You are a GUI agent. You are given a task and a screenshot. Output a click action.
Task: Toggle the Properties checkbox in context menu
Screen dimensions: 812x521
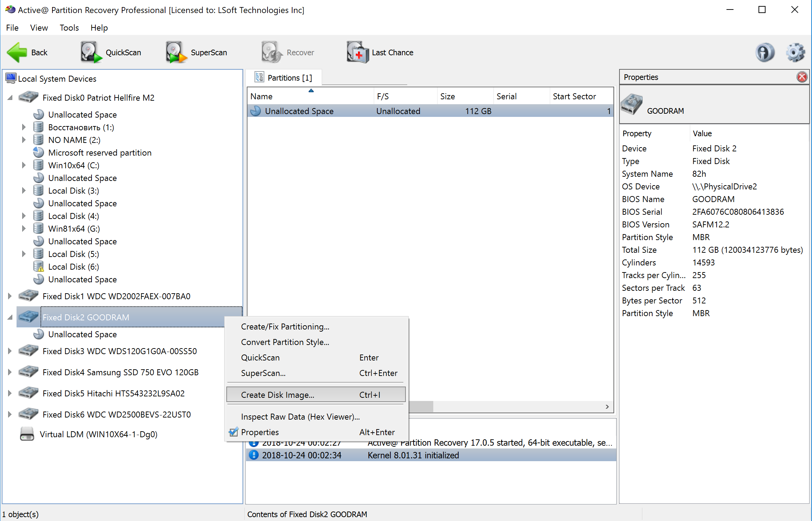click(233, 432)
